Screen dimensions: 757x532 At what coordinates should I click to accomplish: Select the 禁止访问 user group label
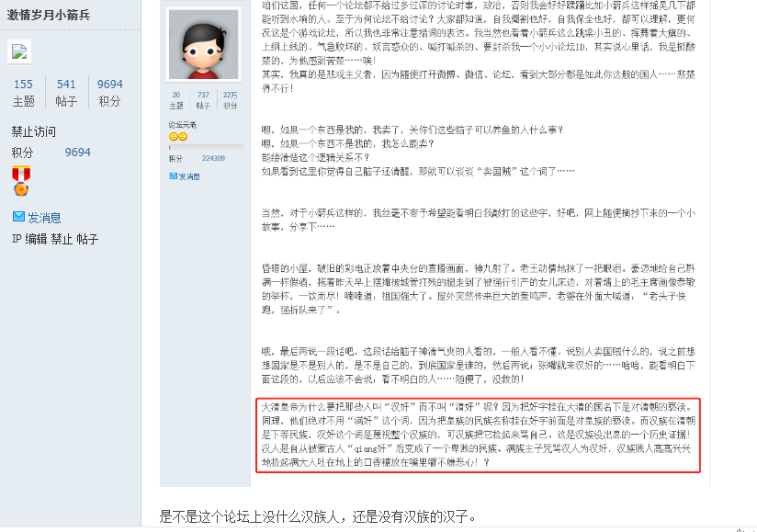pyautogui.click(x=34, y=131)
